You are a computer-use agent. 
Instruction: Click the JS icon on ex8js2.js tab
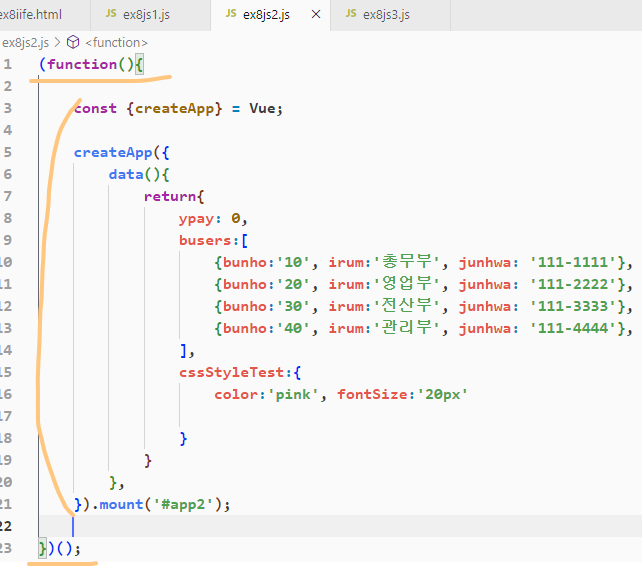231,14
